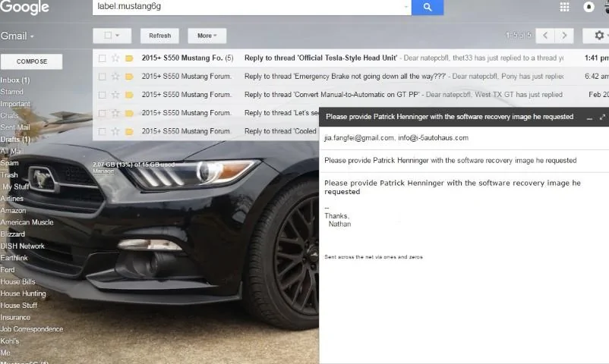Click label tag icon on 'Let's se' email
The image size is (609, 364).
pos(129,113)
